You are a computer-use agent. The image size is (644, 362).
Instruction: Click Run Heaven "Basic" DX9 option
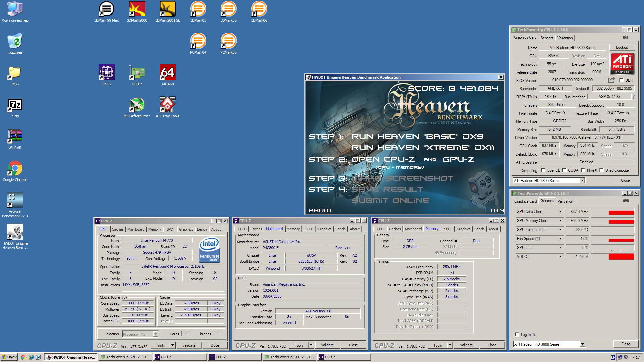click(417, 137)
